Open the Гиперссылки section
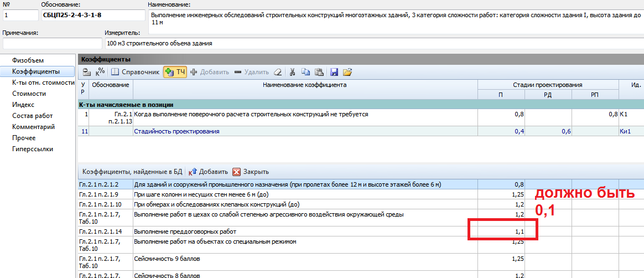Image resolution: width=644 pixels, height=278 pixels. [x=33, y=149]
